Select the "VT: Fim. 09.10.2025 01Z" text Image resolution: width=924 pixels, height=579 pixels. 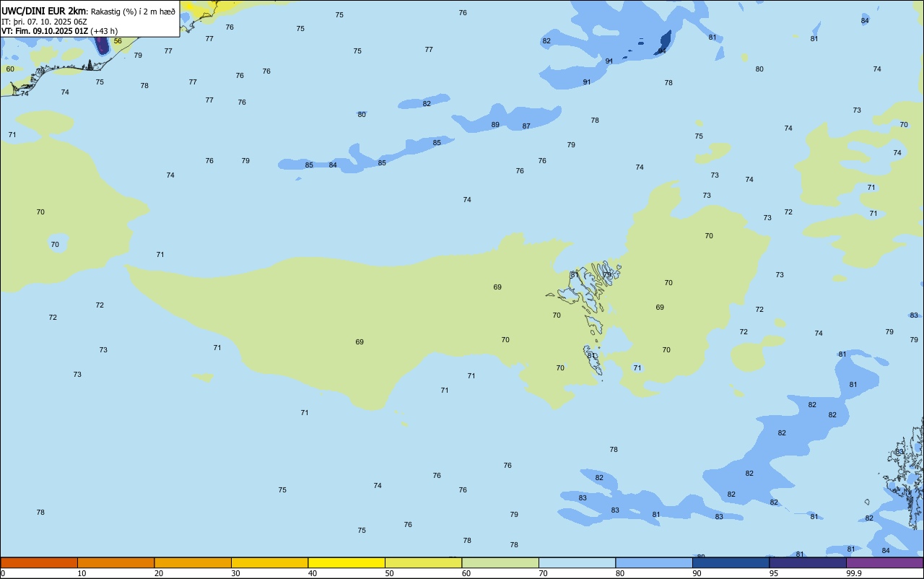pyautogui.click(x=45, y=31)
